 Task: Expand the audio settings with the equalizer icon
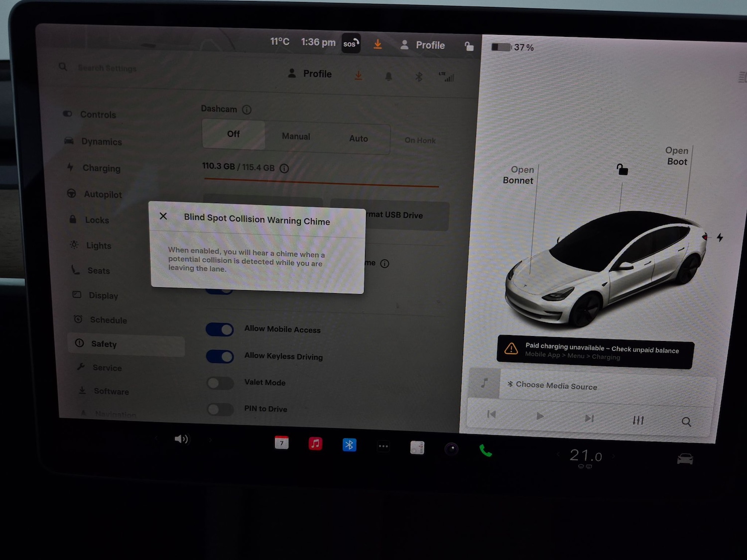click(638, 420)
